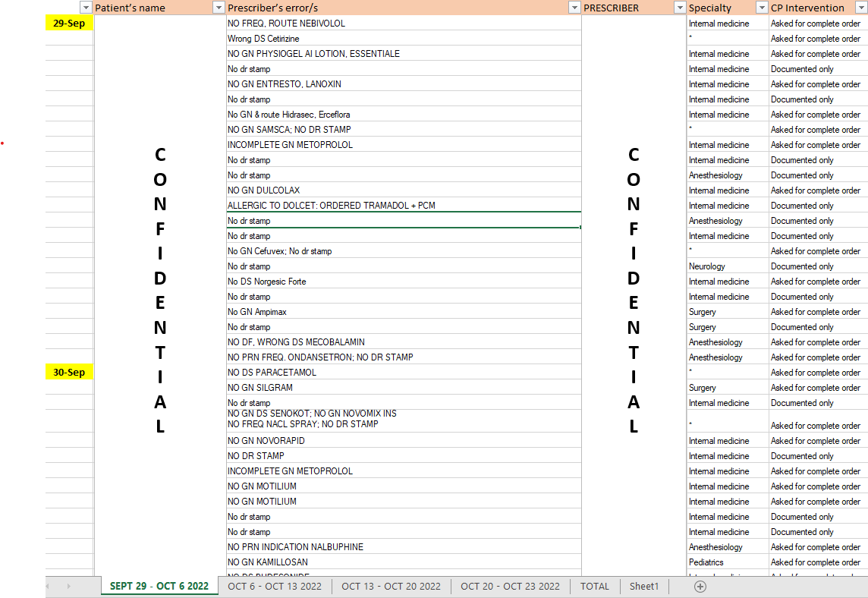Viewport: 868px width, 598px height.
Task: Add a new sheet with plus icon
Action: (700, 587)
